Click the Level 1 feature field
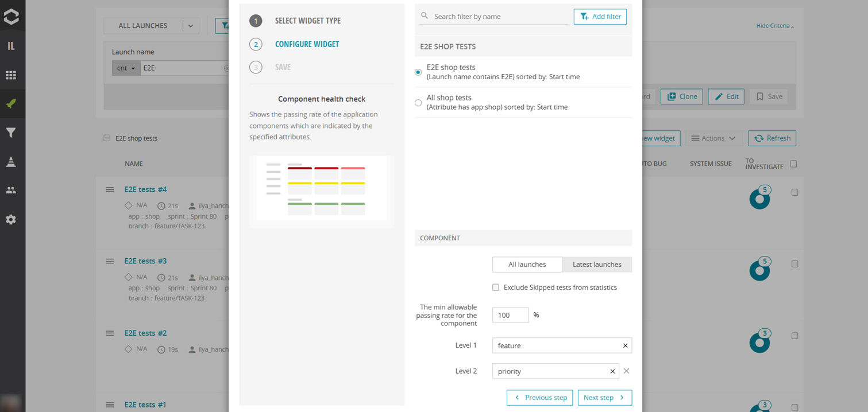Viewport: 868px width, 412px height. click(x=562, y=345)
